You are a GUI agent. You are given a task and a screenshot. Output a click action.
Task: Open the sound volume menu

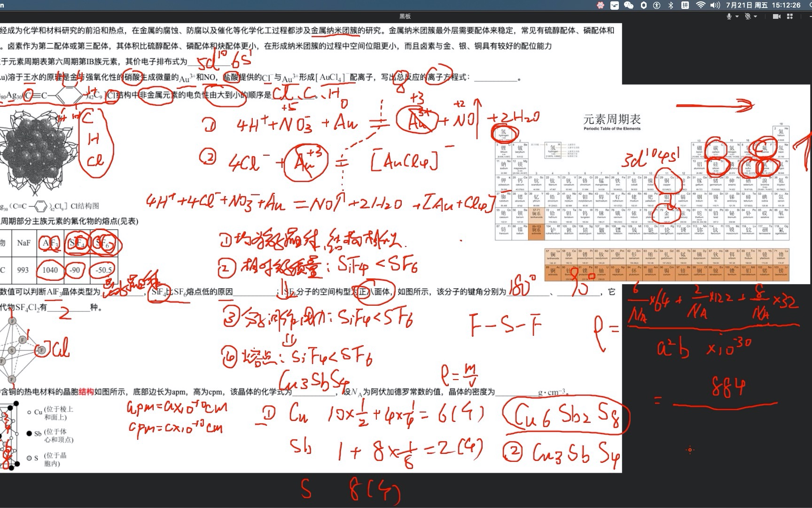pyautogui.click(x=715, y=5)
